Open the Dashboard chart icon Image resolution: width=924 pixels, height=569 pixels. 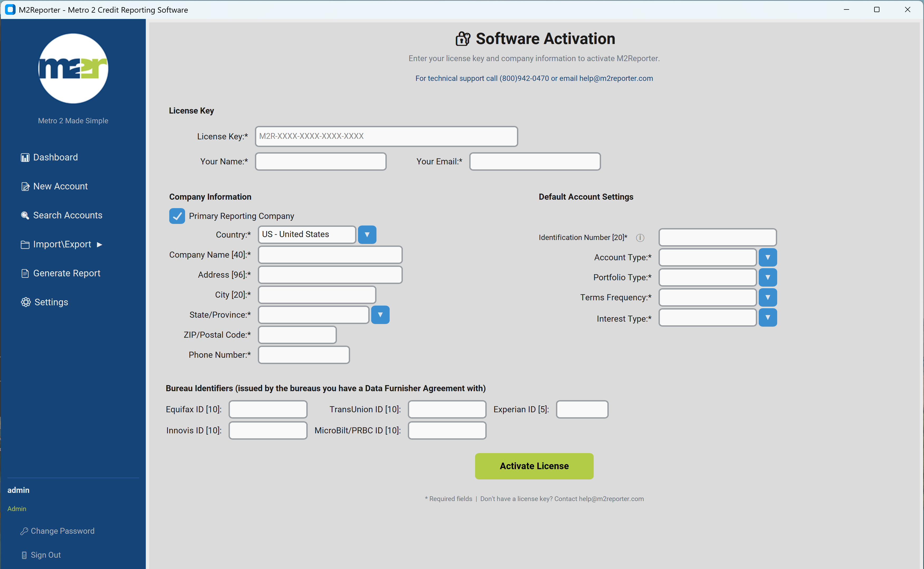25,158
